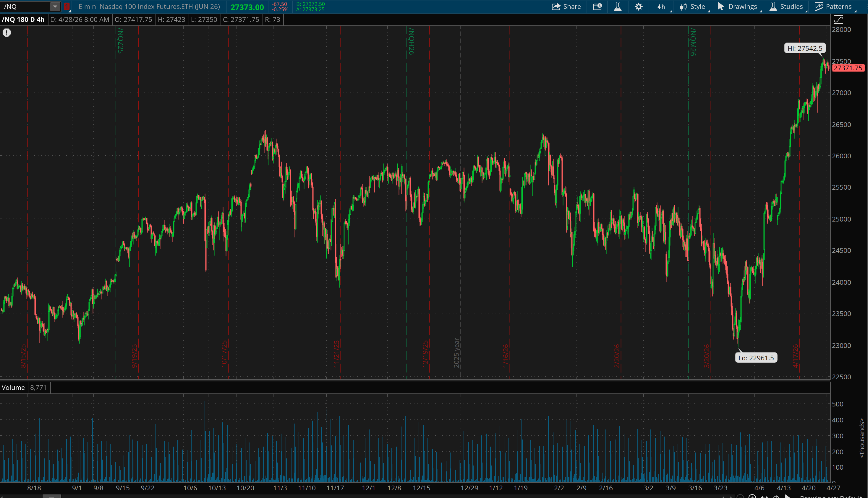Screen dimensions: 868x498
Task: Open the Style menu
Action: tap(693, 6)
